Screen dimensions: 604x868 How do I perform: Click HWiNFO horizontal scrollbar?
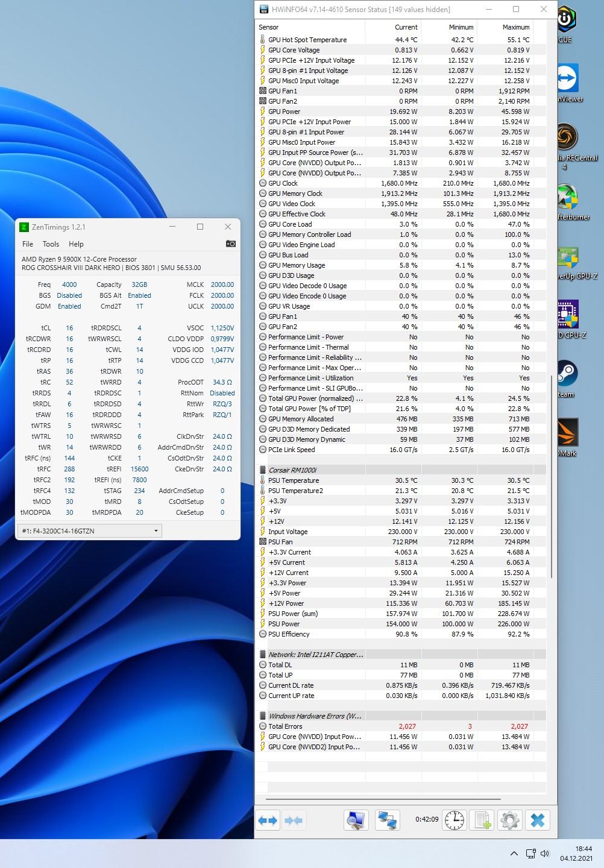(x=383, y=799)
